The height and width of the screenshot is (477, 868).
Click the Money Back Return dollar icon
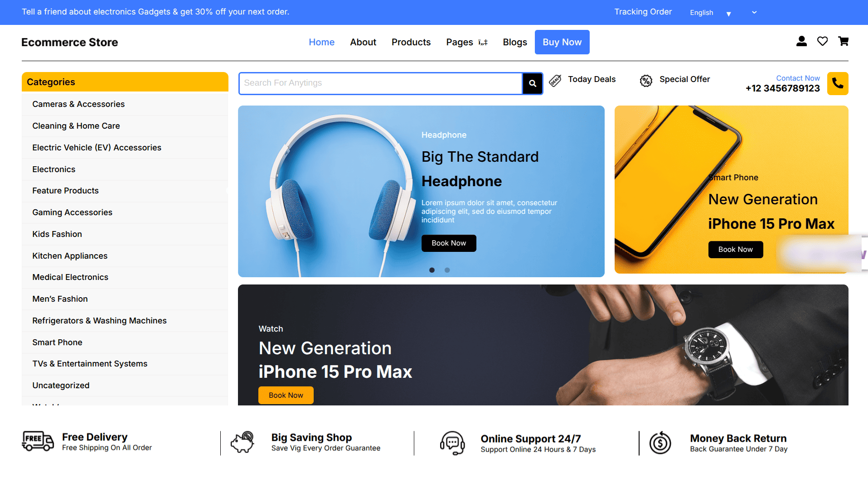coord(660,443)
